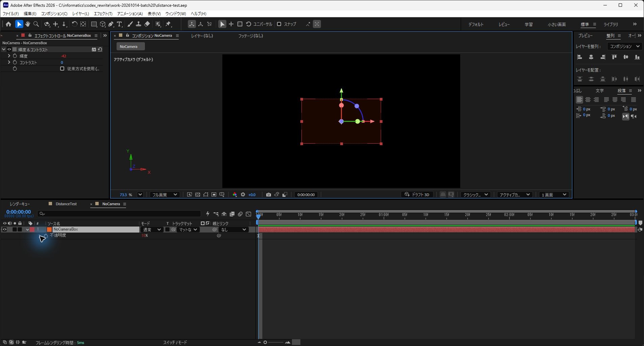Image resolution: width=644 pixels, height=346 pixels.
Task: Check 従来方式を使用 option
Action: tap(62, 69)
